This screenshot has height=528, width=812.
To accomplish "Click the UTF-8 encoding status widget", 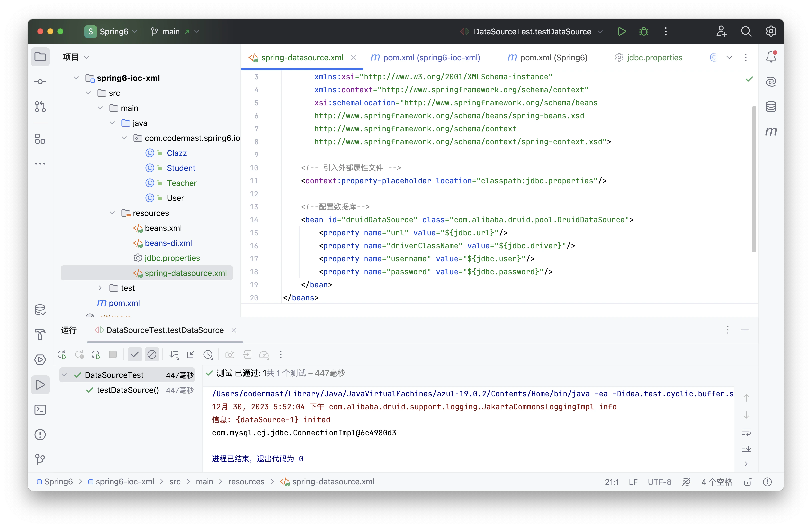I will coord(659,482).
